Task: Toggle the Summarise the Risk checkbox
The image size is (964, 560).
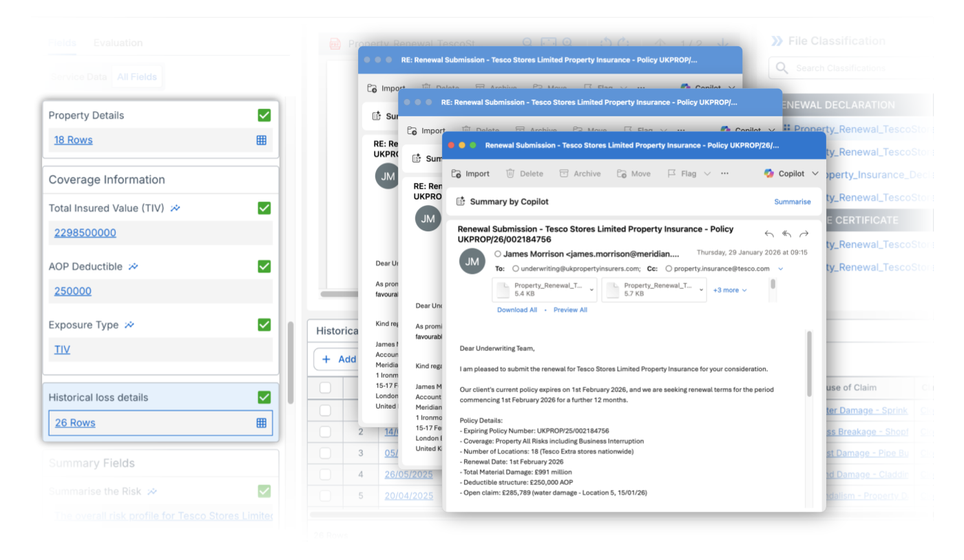Action: click(x=264, y=491)
